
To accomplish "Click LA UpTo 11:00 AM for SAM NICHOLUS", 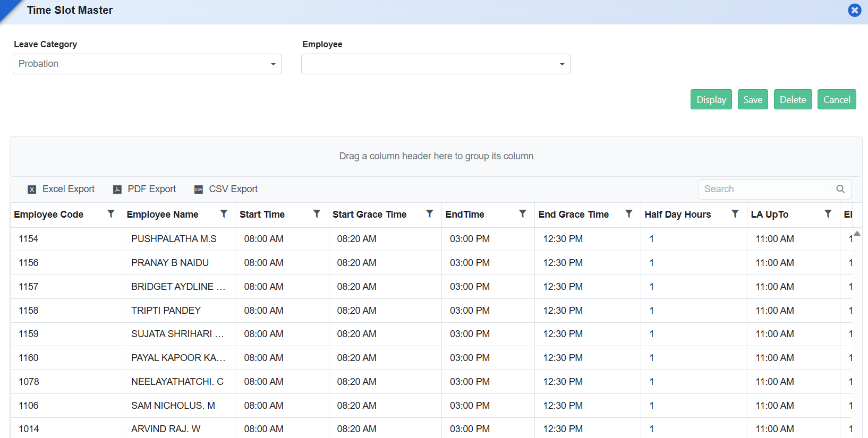I will 794,406.
